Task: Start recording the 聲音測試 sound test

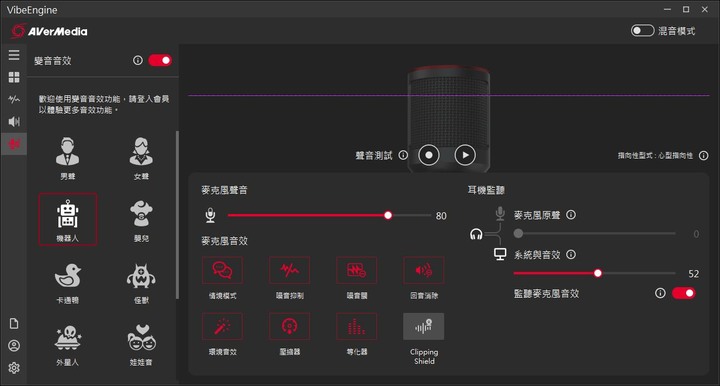Action: [428, 155]
